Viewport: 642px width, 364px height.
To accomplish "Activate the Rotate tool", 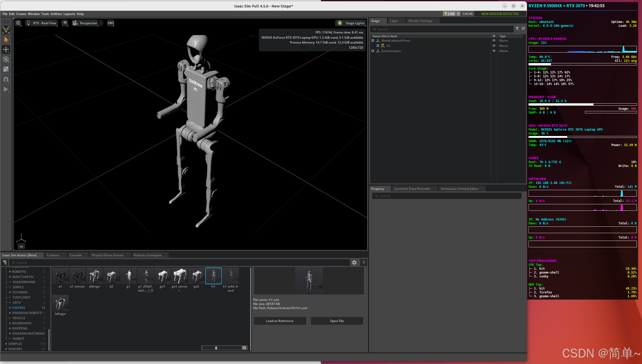I will click(6, 60).
